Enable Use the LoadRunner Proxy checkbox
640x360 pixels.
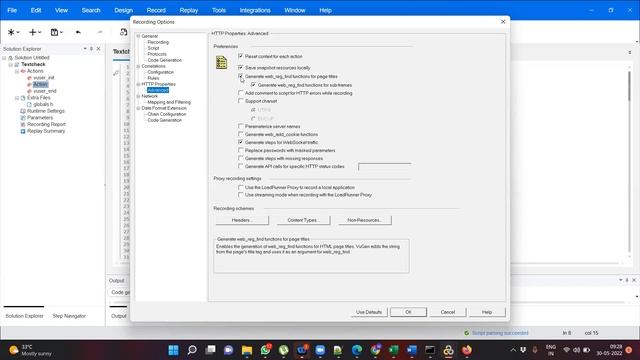point(240,187)
